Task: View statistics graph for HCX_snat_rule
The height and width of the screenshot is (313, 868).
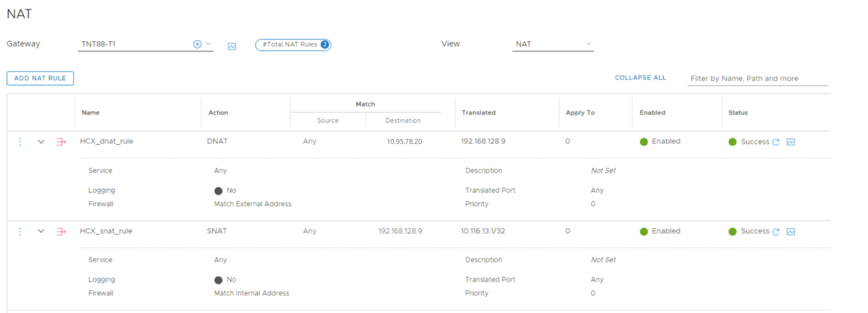Action: point(791,232)
